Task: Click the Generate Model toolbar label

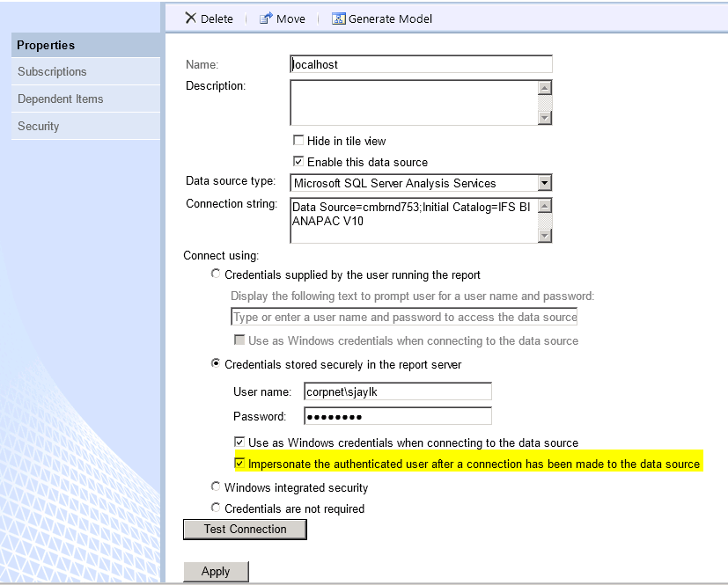Action: [390, 19]
